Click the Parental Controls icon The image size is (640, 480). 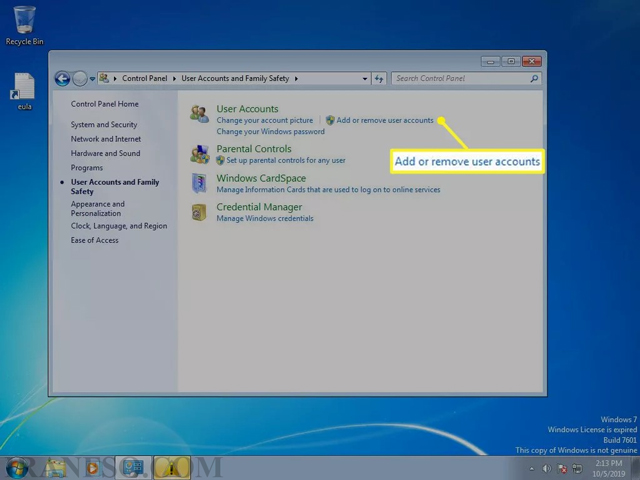click(x=199, y=154)
